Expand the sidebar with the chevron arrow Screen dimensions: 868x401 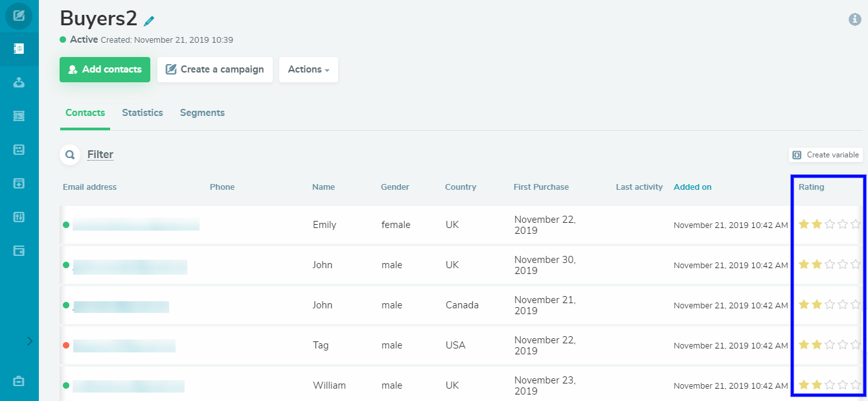29,339
